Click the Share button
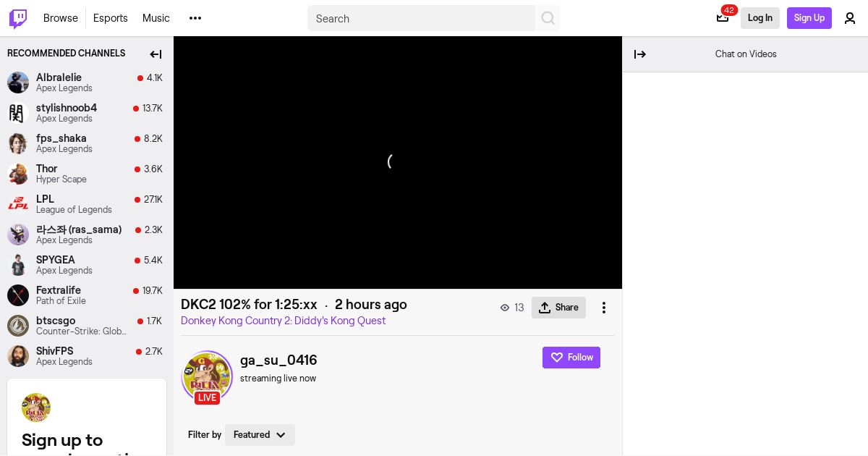The width and height of the screenshot is (868, 456). click(x=558, y=308)
